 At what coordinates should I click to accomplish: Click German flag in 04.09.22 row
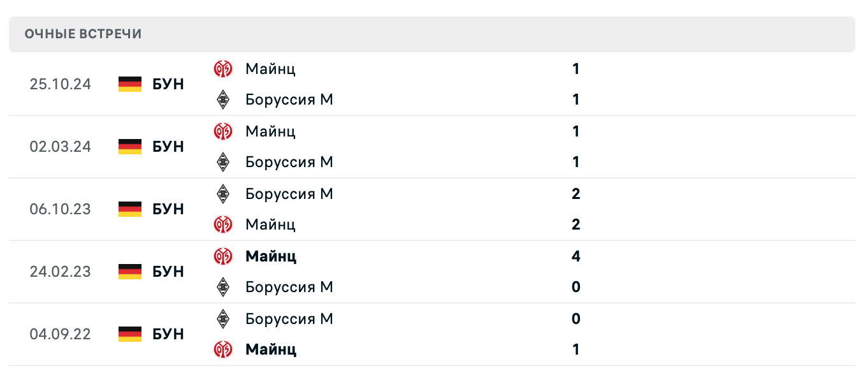tap(130, 334)
